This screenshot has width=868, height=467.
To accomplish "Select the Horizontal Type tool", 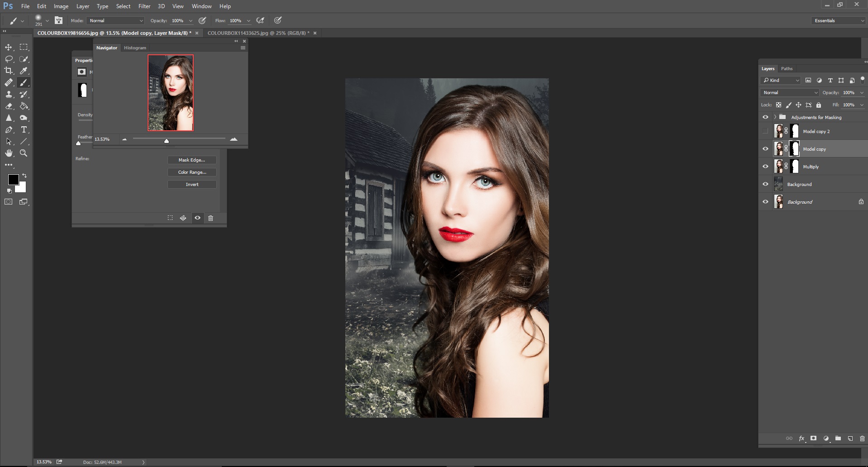I will [24, 129].
